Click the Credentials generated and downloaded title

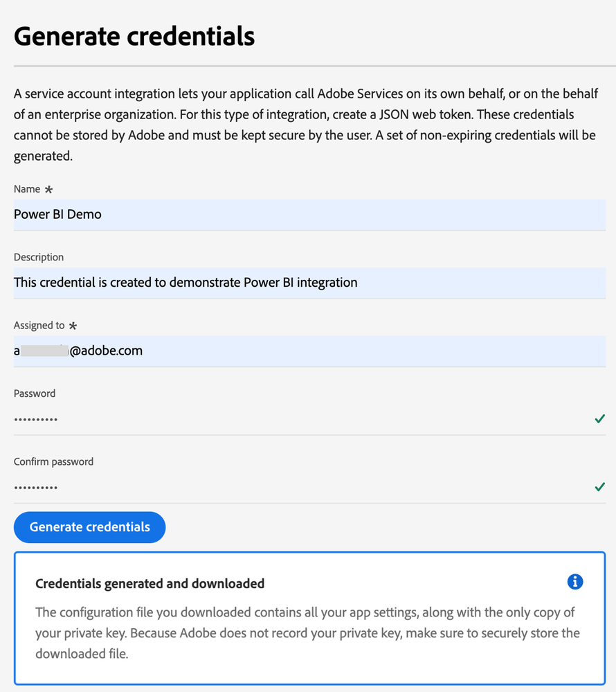150,584
